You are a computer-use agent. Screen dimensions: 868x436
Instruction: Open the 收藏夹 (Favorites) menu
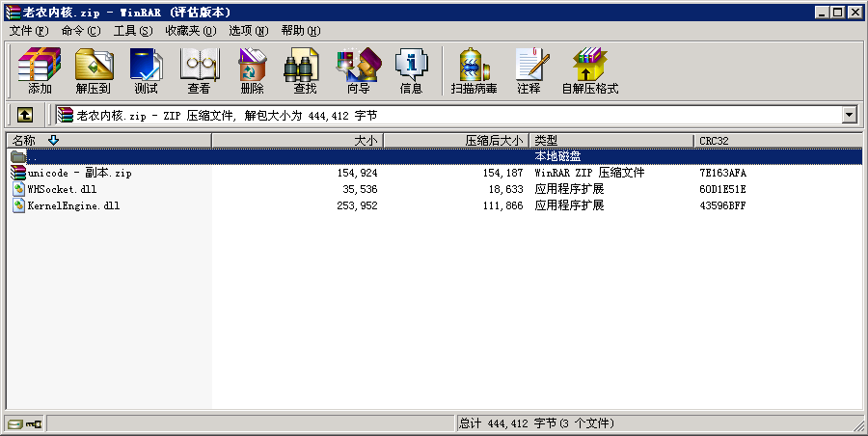188,31
